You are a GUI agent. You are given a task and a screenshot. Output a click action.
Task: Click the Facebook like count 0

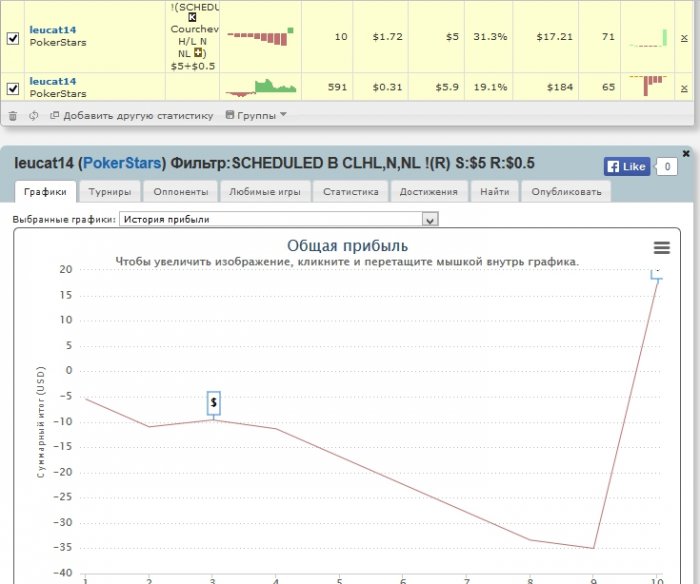(x=667, y=167)
